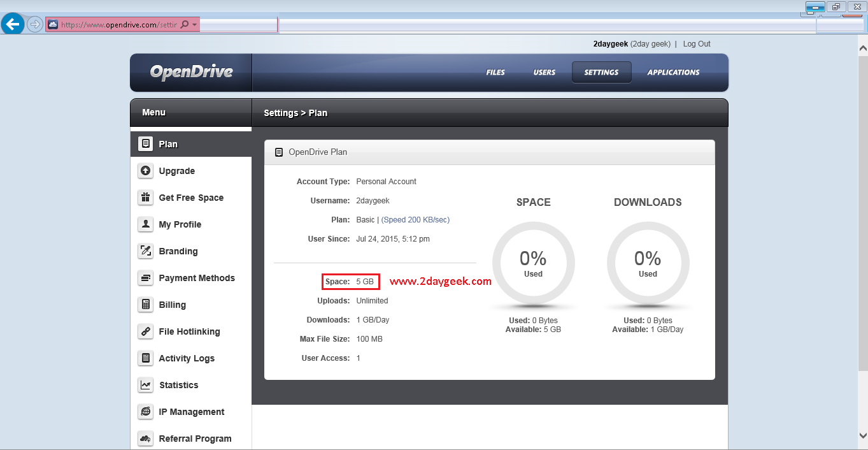Click the OpenDrive logo
This screenshot has height=450, width=868.
tap(191, 72)
